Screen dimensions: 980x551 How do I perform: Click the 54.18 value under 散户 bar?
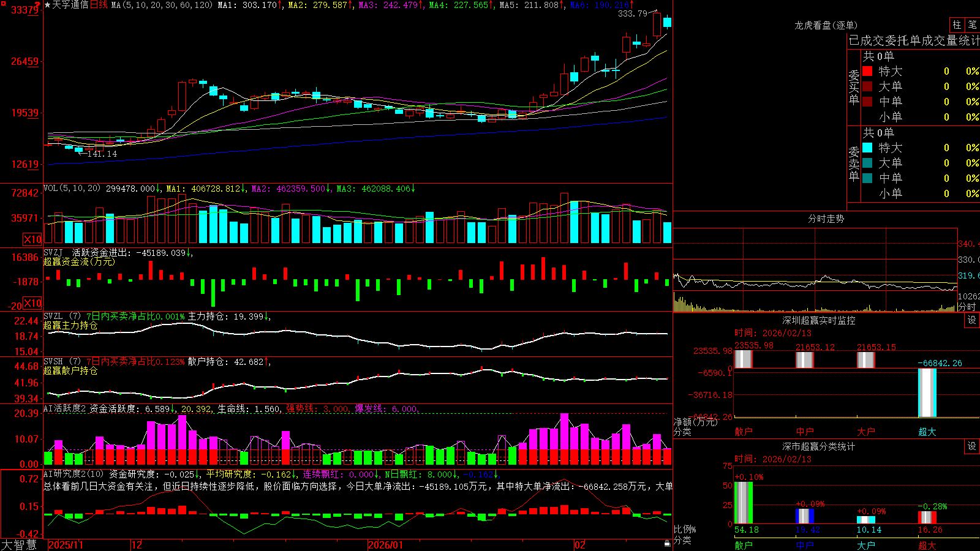point(747,530)
